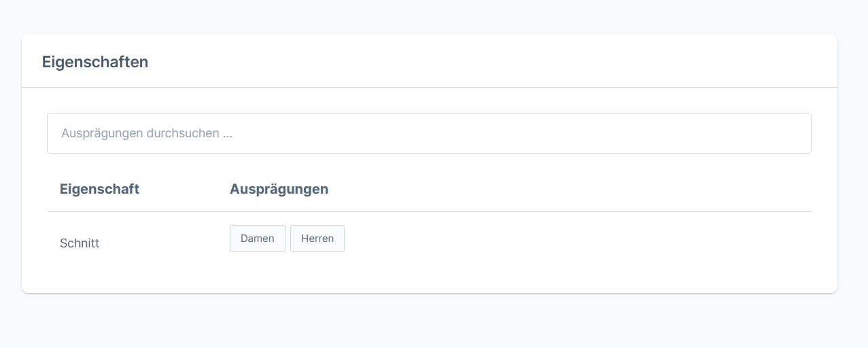
Task: Select the Herren option button
Action: (x=317, y=239)
